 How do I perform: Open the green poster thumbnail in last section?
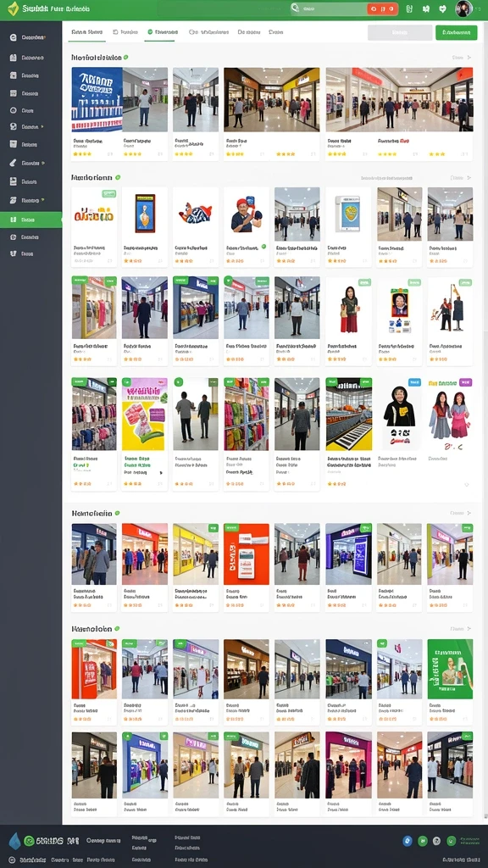click(x=450, y=669)
